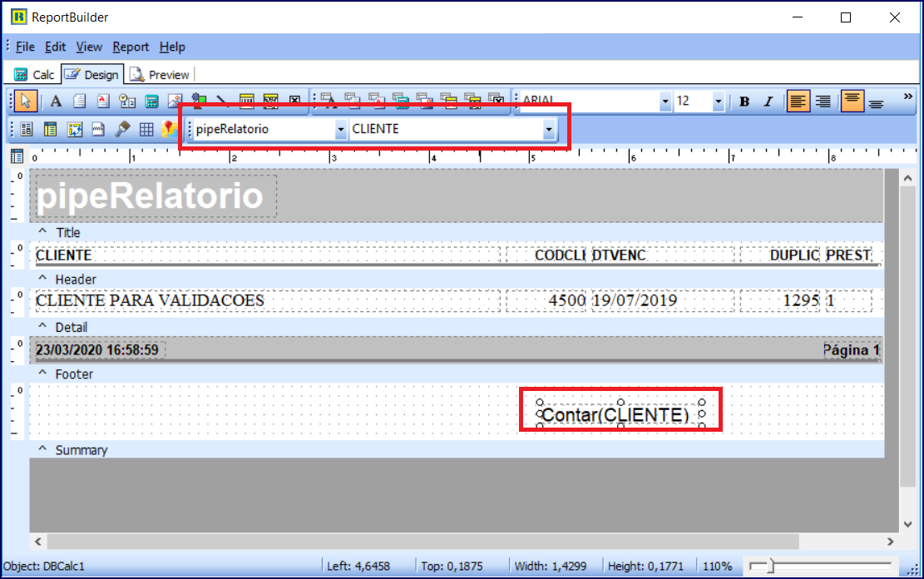The image size is (924, 579).
Task: Toggle right text alignment
Action: coord(823,101)
